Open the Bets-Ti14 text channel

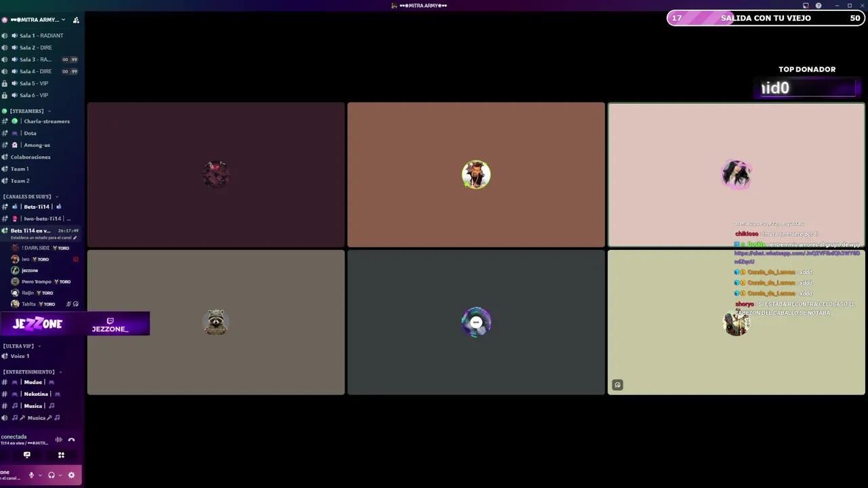(41, 207)
